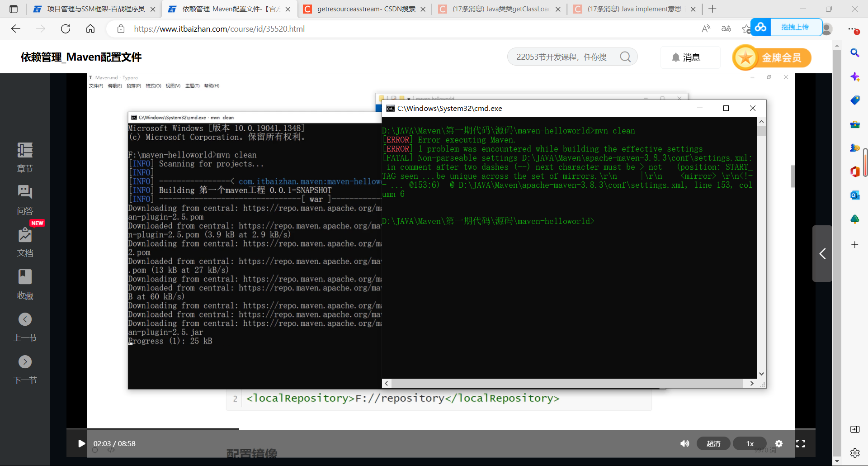The image size is (868, 466).
Task: Open Edge sidebar Outlook icon
Action: [x=854, y=195]
